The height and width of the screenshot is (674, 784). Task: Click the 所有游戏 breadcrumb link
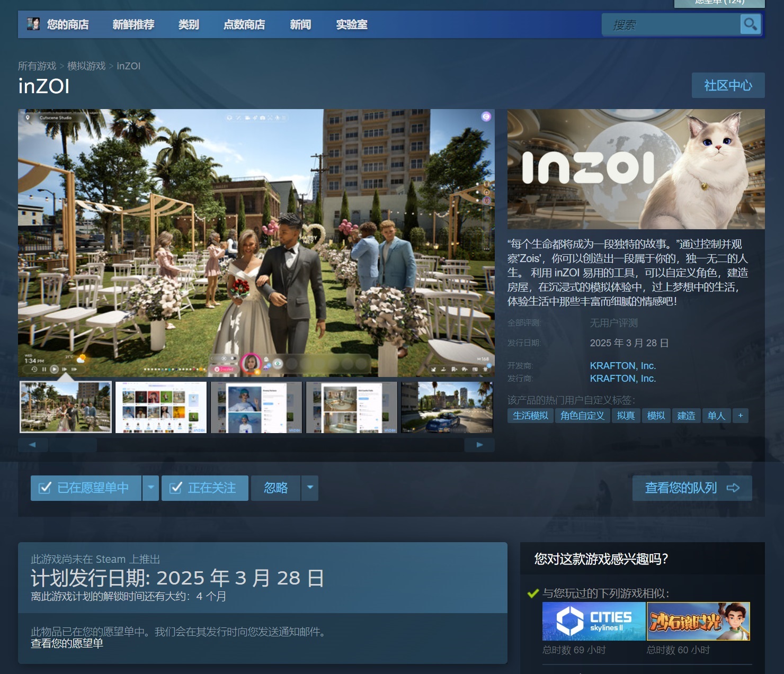pos(37,66)
